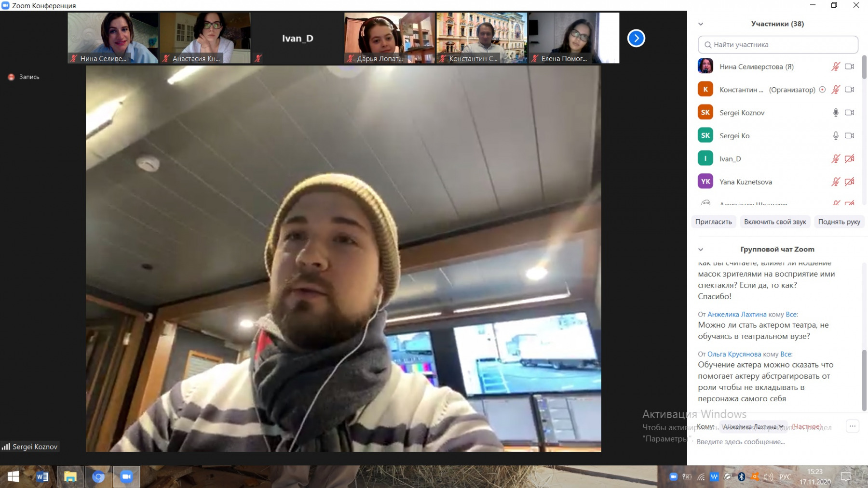Open the chat more options ellipsis button
The height and width of the screenshot is (488, 868).
point(853,426)
